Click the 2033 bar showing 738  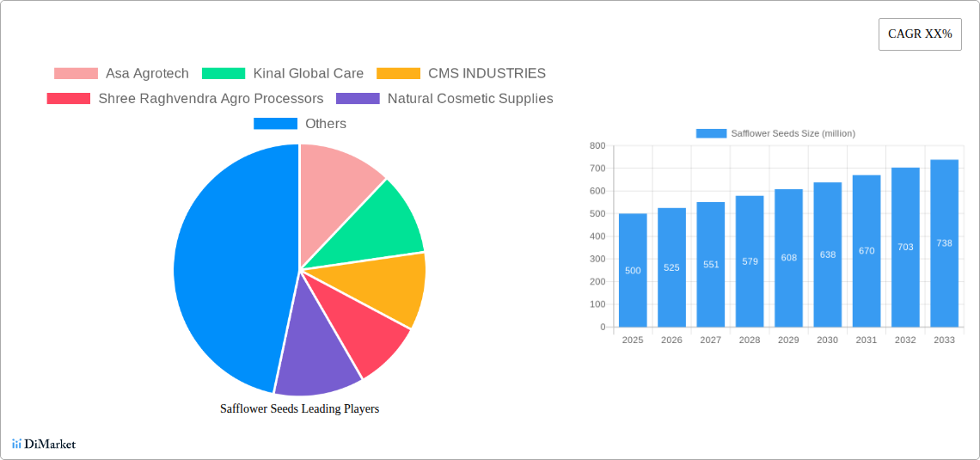[x=945, y=243]
